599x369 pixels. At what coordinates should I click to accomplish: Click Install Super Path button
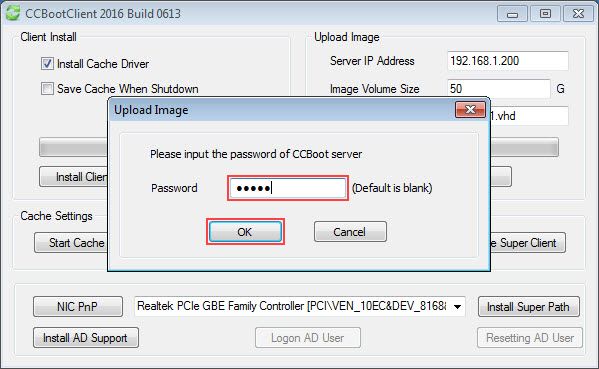(x=529, y=306)
